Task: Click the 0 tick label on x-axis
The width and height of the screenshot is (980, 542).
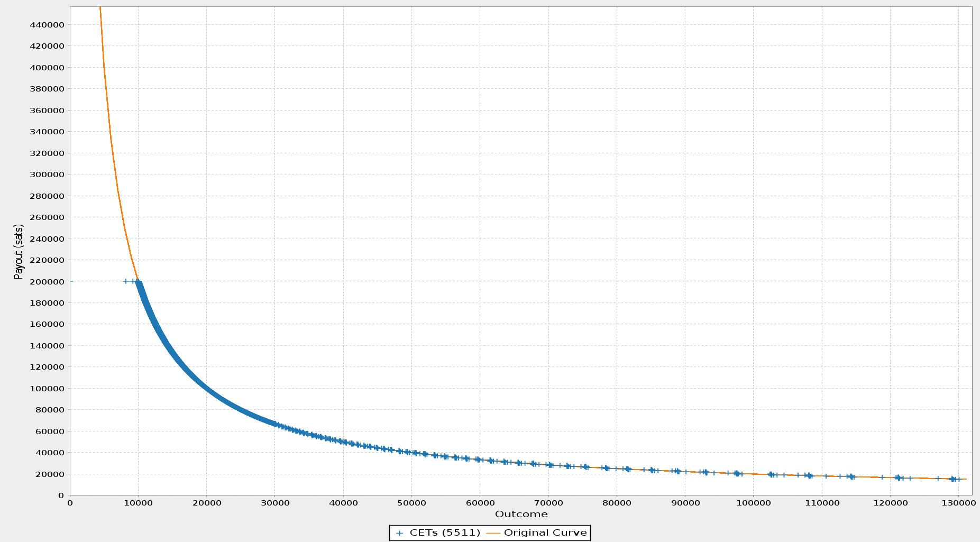Action: [x=70, y=504]
